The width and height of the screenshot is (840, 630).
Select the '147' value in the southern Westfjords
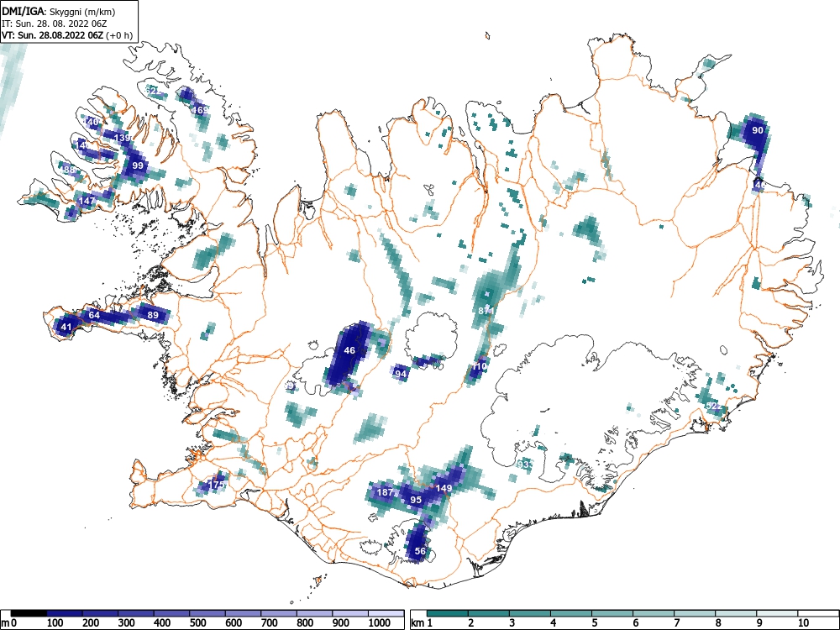[87, 201]
